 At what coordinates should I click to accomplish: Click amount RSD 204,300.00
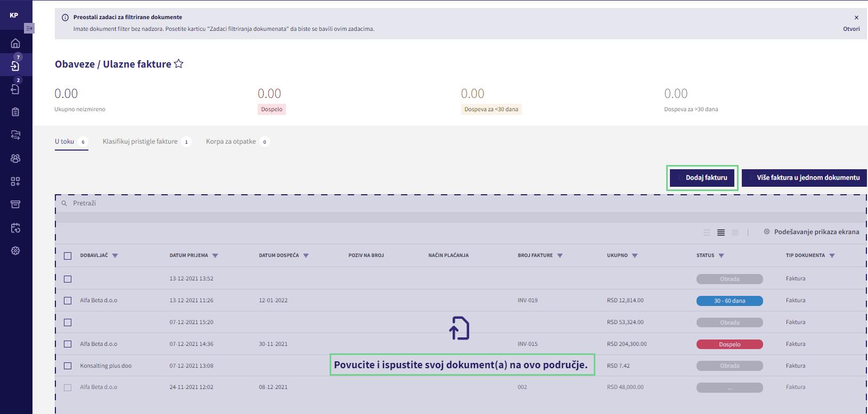(627, 344)
